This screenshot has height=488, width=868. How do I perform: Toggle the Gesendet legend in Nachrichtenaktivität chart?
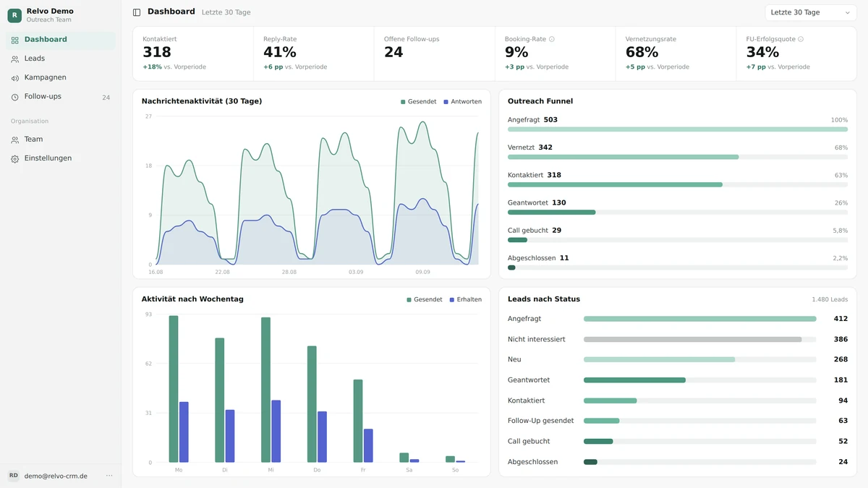(x=419, y=102)
